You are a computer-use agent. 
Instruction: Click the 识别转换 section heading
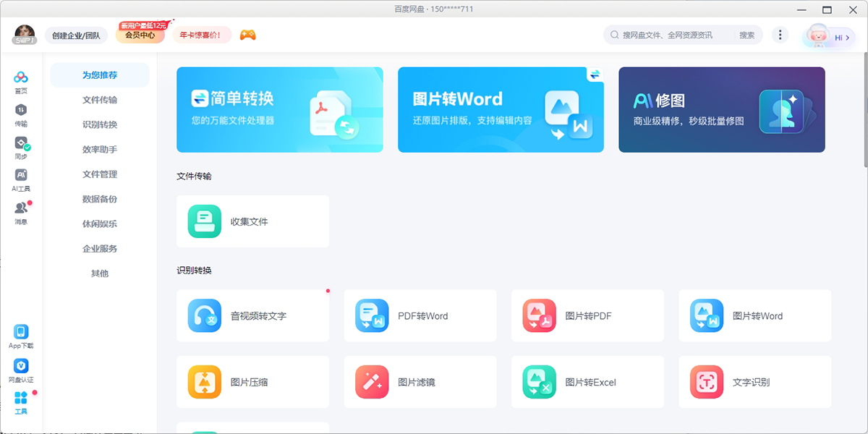(x=194, y=271)
